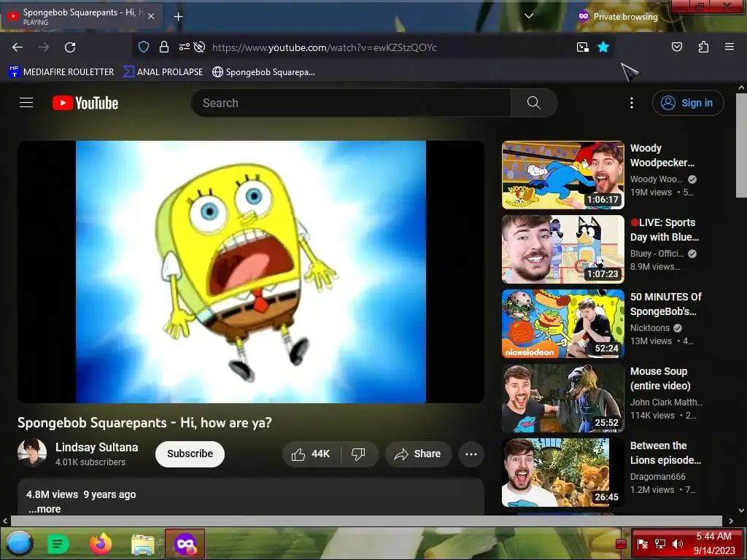747x560 pixels.
Task: Focus the YouTube Search box
Action: click(351, 103)
